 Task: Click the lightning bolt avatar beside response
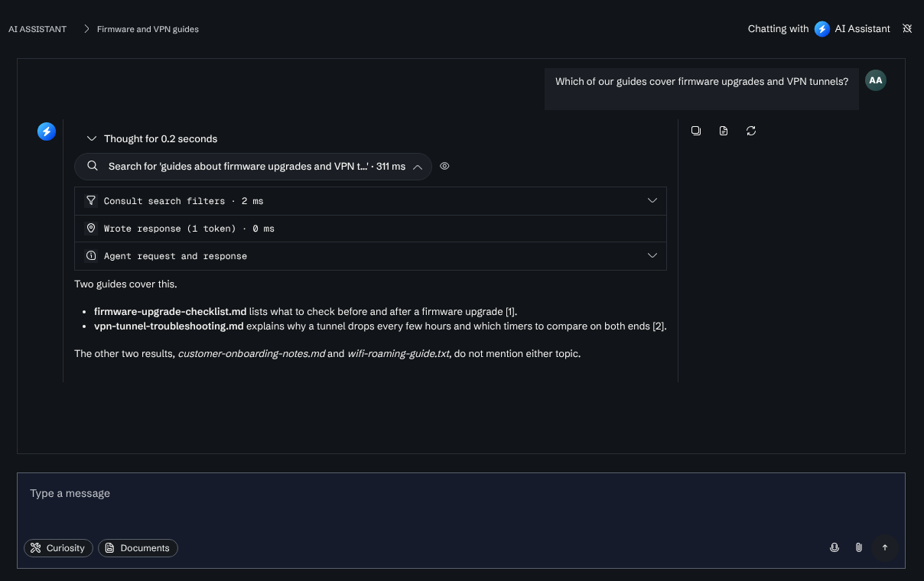click(47, 131)
